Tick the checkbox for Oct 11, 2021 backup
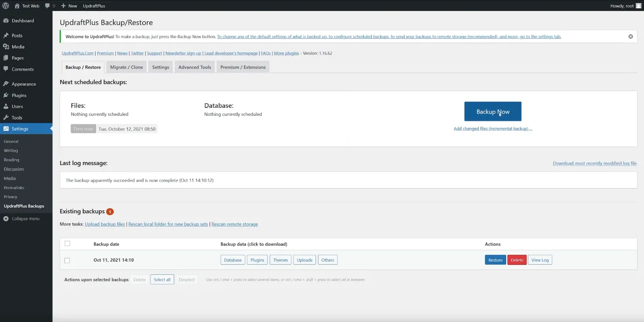Image resolution: width=644 pixels, height=322 pixels. [67, 260]
